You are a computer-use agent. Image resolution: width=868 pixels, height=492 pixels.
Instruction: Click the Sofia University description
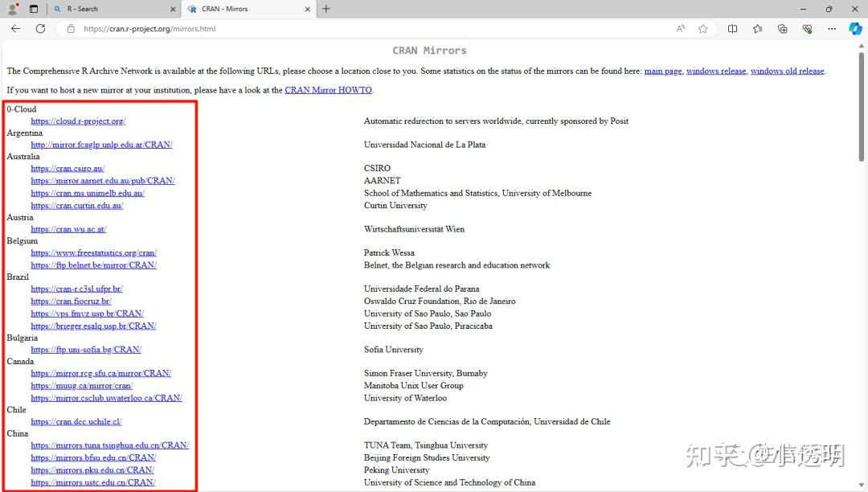[x=394, y=350]
